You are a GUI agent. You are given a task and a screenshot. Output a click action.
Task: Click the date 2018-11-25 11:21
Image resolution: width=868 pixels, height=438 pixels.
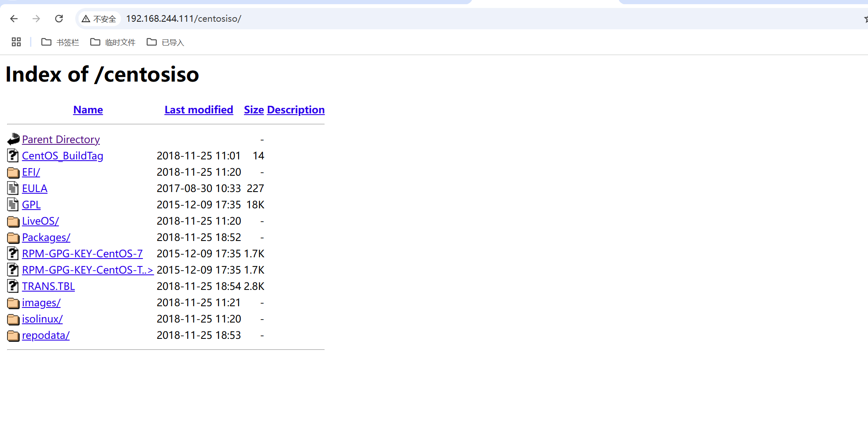click(x=199, y=302)
